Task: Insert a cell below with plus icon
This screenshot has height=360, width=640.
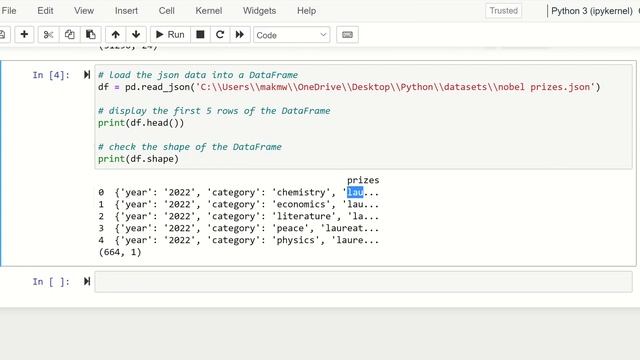Action: (24, 35)
